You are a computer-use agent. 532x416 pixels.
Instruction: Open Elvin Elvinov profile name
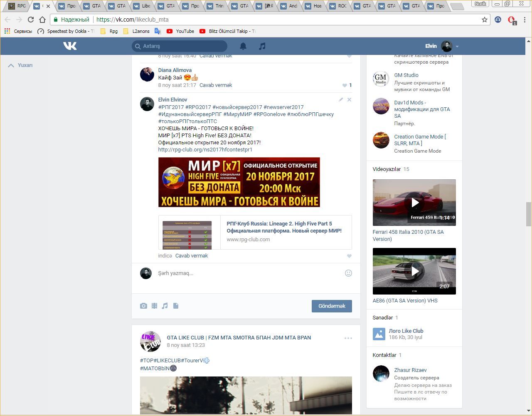click(x=172, y=99)
